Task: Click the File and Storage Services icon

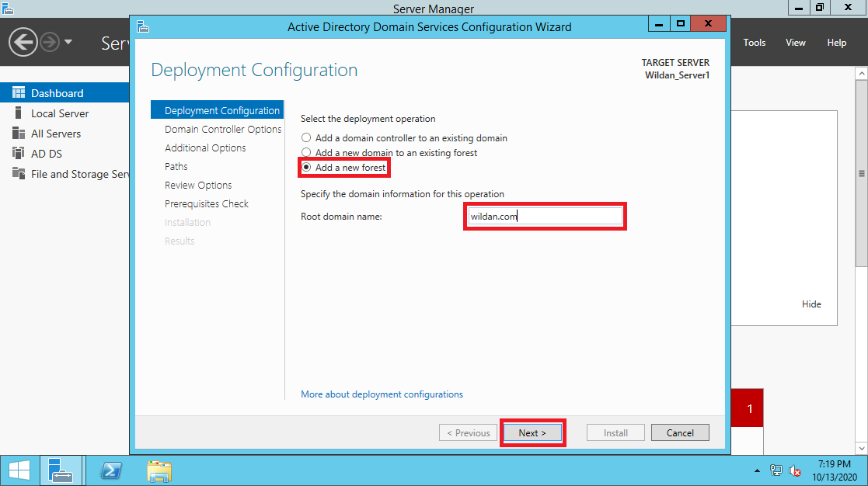Action: 19,174
